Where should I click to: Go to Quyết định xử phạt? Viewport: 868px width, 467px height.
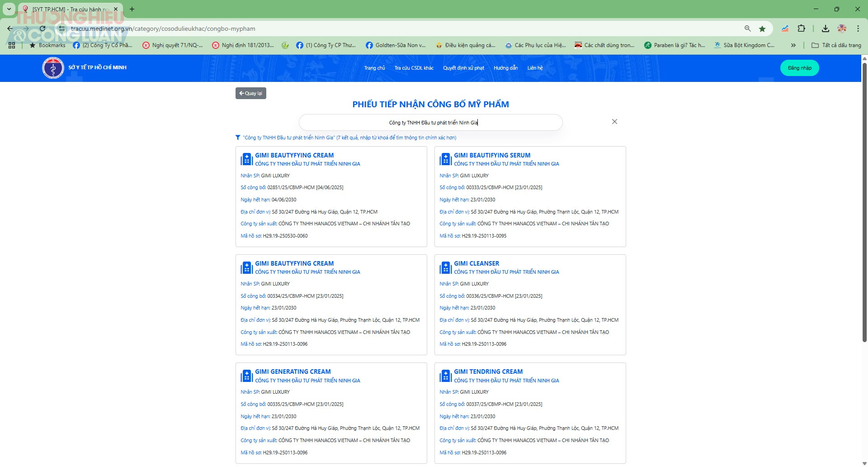463,68
